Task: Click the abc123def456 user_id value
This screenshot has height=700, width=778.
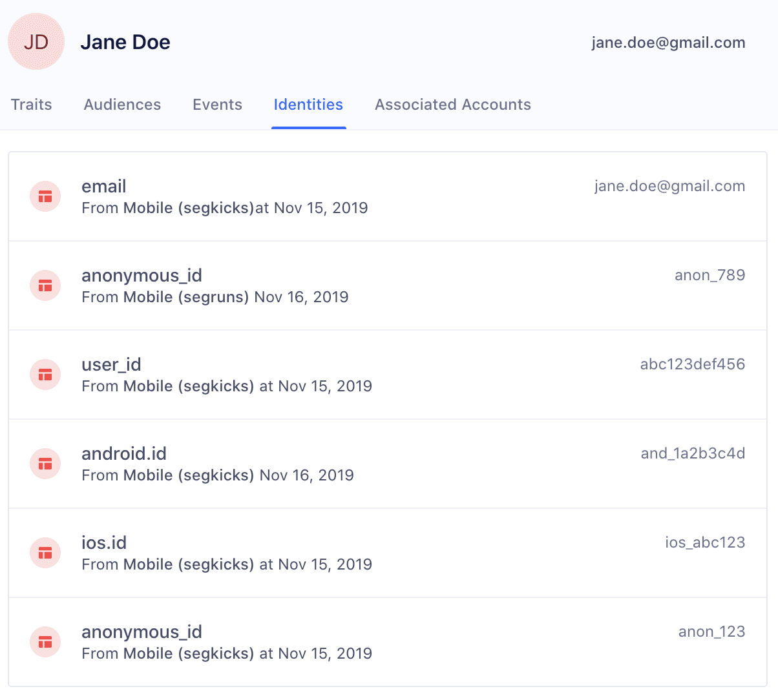Action: coord(693,364)
